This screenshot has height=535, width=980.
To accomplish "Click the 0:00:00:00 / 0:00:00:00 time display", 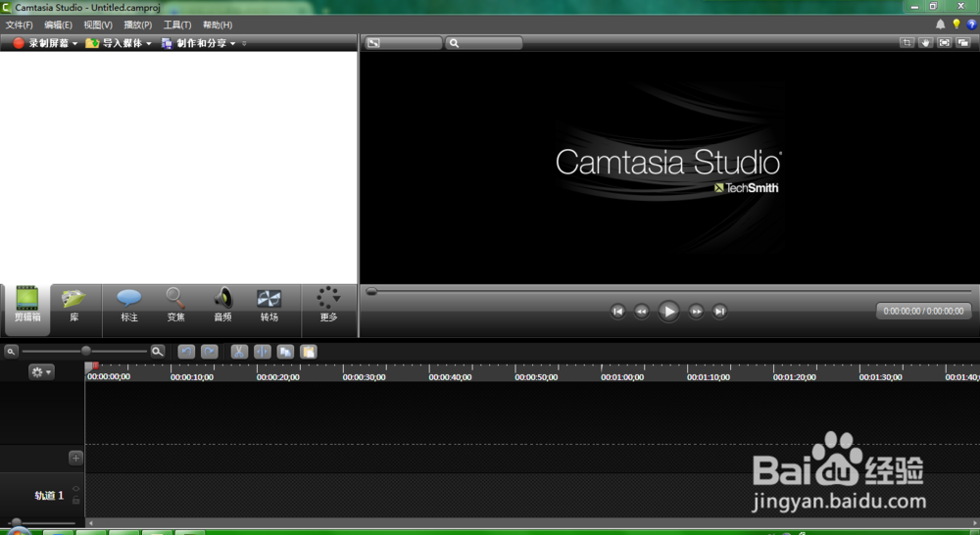I will [x=924, y=311].
